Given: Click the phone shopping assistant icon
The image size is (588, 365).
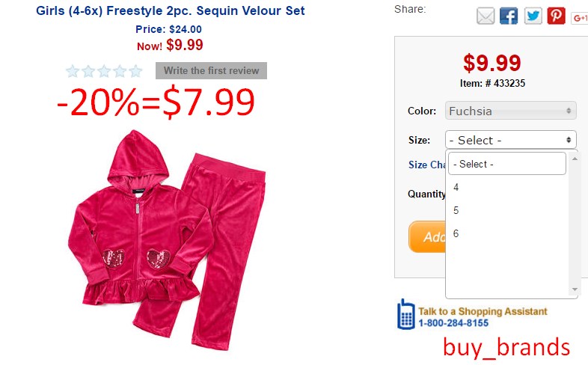Looking at the screenshot, I should coord(405,314).
